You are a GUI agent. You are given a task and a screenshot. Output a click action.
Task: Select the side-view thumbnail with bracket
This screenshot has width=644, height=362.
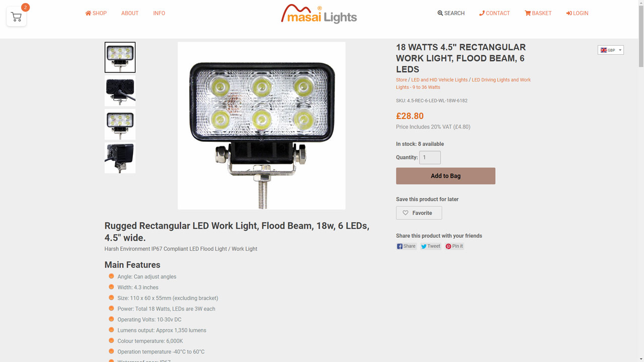coord(120,158)
